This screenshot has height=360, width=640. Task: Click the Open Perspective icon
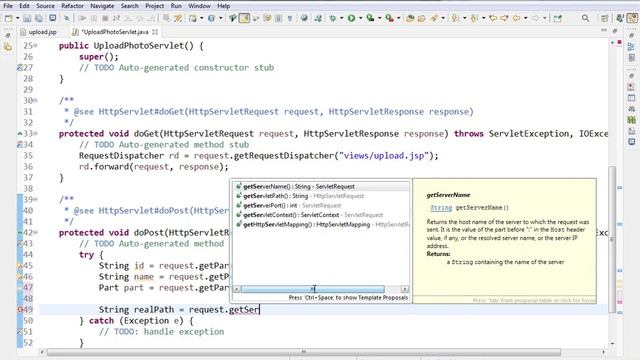pos(604,18)
